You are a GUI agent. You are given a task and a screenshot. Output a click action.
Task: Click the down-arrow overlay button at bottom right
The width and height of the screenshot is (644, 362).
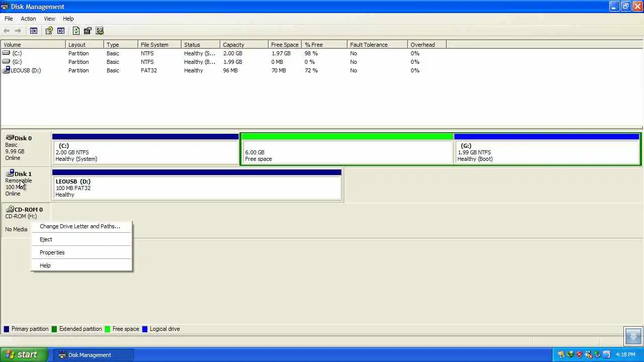pos(633,336)
